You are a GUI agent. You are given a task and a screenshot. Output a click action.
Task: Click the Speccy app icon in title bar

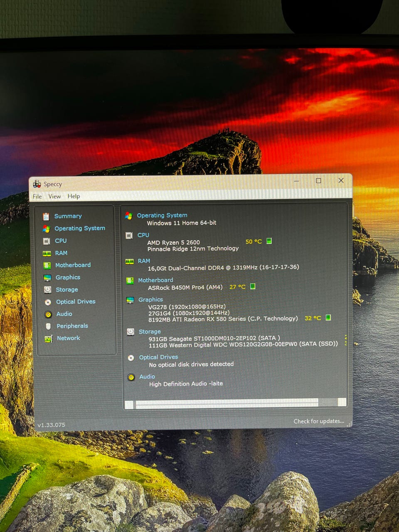[37, 184]
